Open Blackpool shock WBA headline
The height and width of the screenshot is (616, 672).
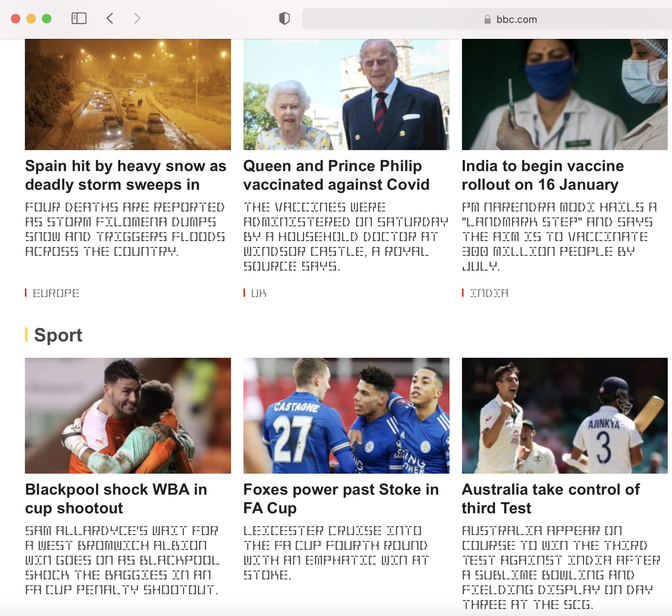point(116,499)
